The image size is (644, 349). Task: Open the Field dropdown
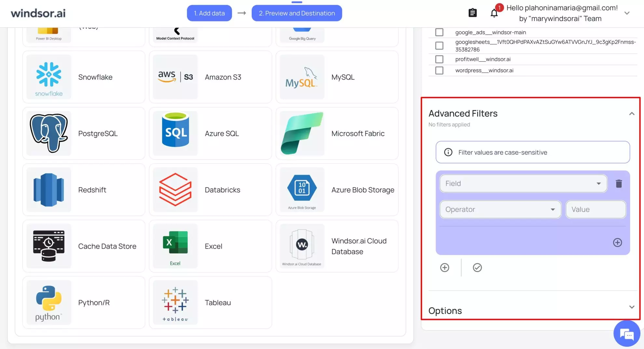pos(523,184)
